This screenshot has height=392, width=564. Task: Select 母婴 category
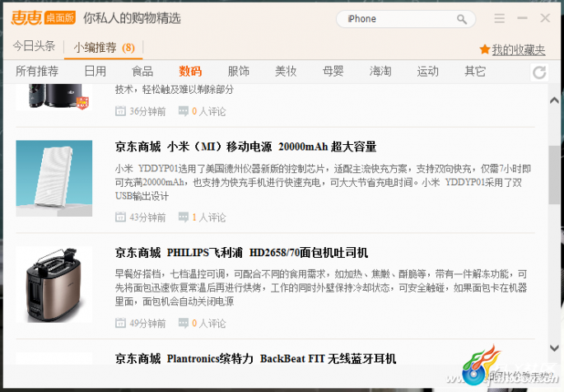(333, 71)
